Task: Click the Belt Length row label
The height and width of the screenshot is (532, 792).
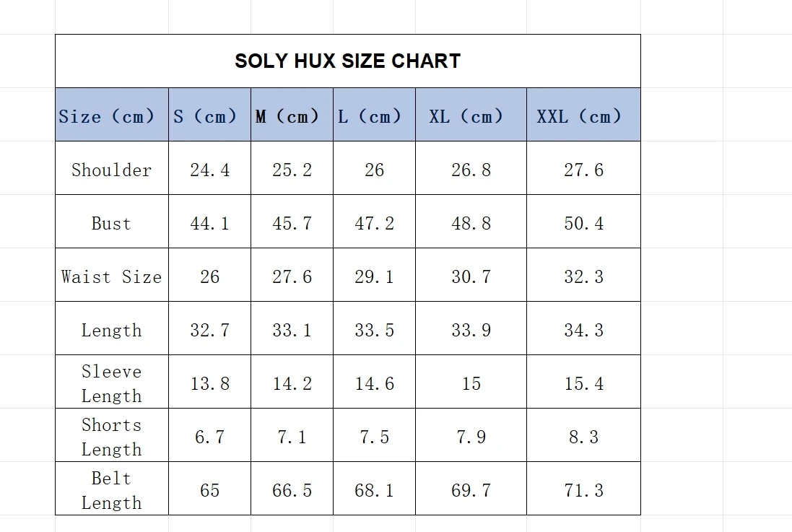Action: tap(111, 490)
